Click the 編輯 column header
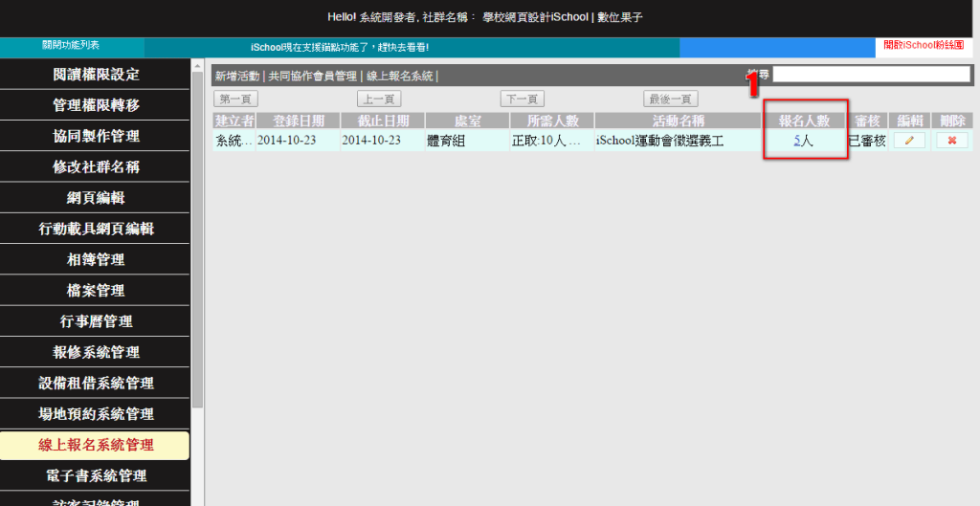The image size is (980, 506). pos(909,121)
